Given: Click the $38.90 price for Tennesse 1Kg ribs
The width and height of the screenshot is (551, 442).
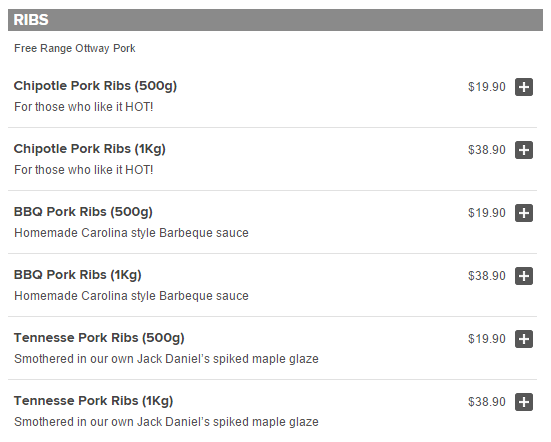Looking at the screenshot, I should point(487,402).
